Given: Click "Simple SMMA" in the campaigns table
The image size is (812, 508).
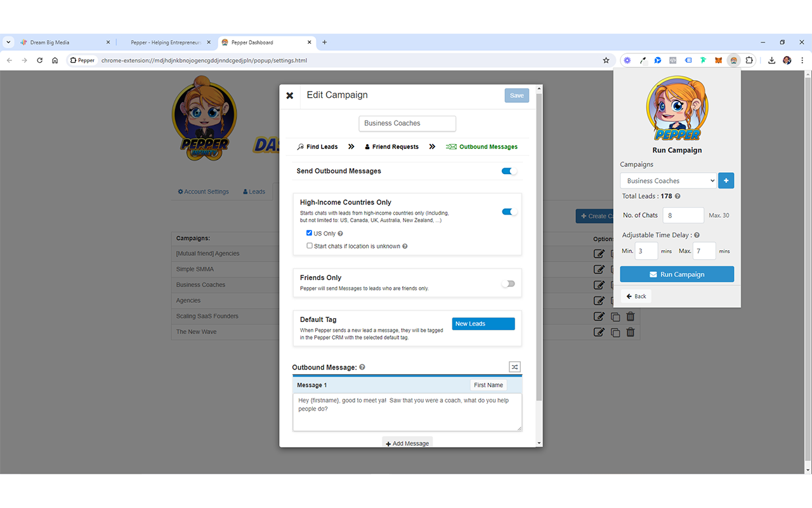Looking at the screenshot, I should [x=194, y=269].
